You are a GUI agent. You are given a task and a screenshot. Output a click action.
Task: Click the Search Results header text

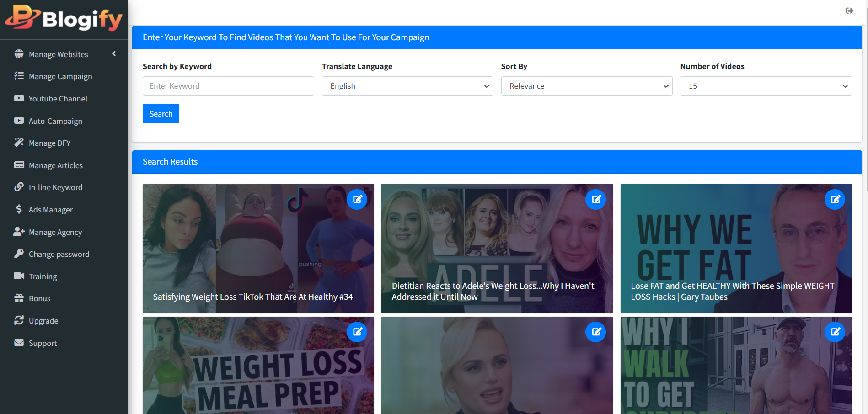click(x=170, y=162)
